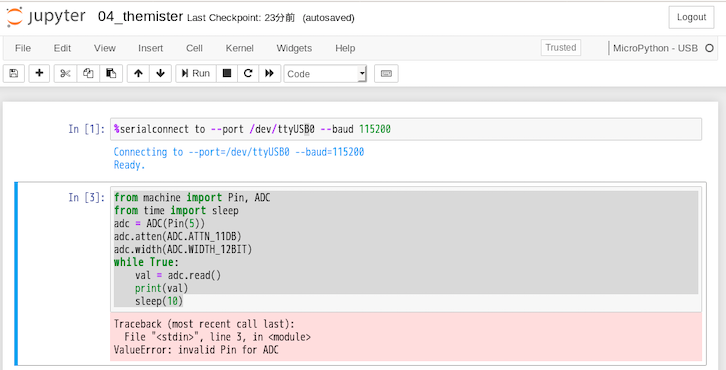Click the 04_themister notebook title

click(140, 17)
